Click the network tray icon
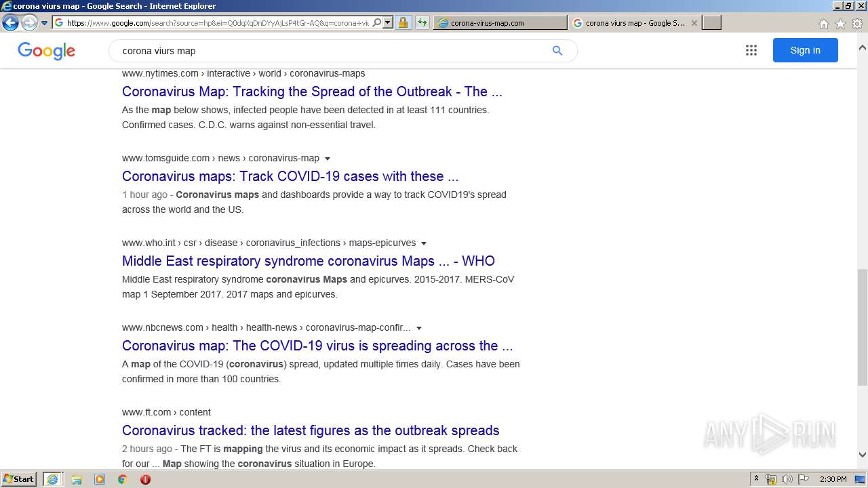 click(x=771, y=479)
